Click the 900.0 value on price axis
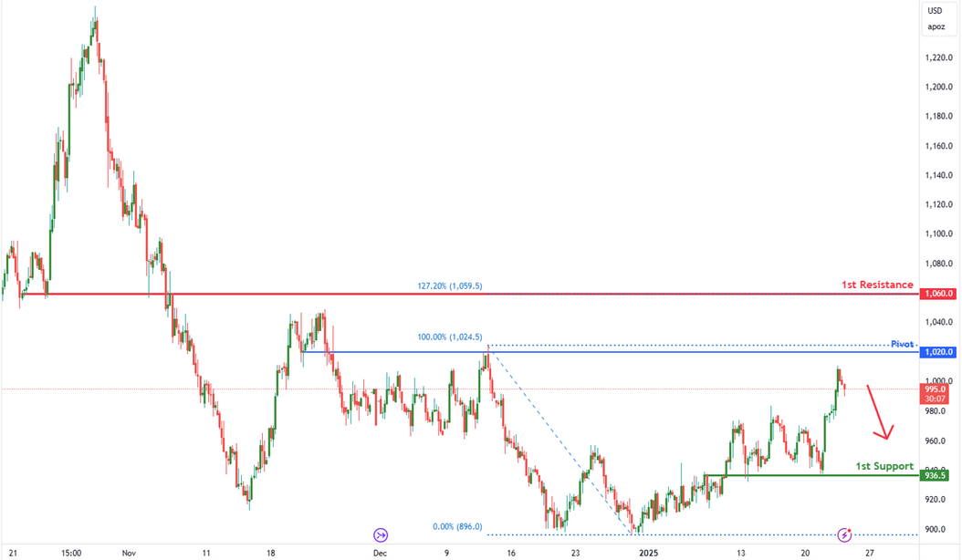The height and width of the screenshot is (560, 962). [935, 529]
